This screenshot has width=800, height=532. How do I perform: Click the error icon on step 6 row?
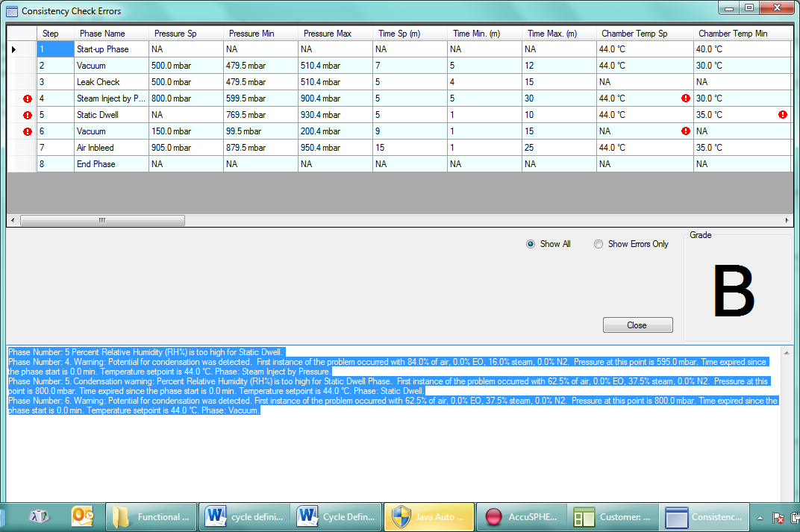tap(28, 131)
